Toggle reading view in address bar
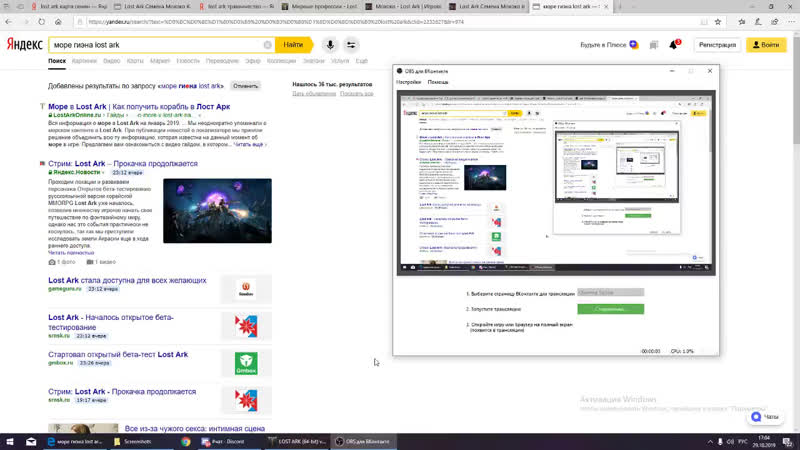The width and height of the screenshot is (800, 450). tap(704, 22)
